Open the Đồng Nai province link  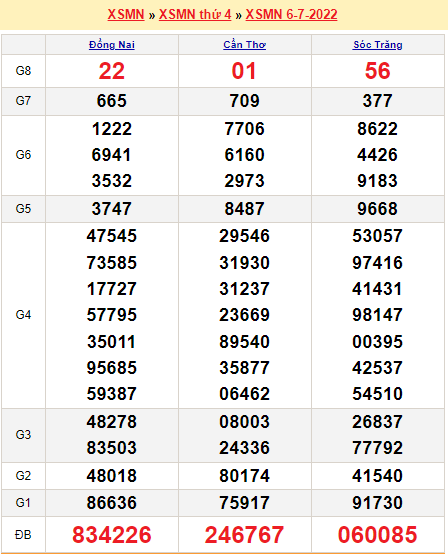[x=112, y=45]
